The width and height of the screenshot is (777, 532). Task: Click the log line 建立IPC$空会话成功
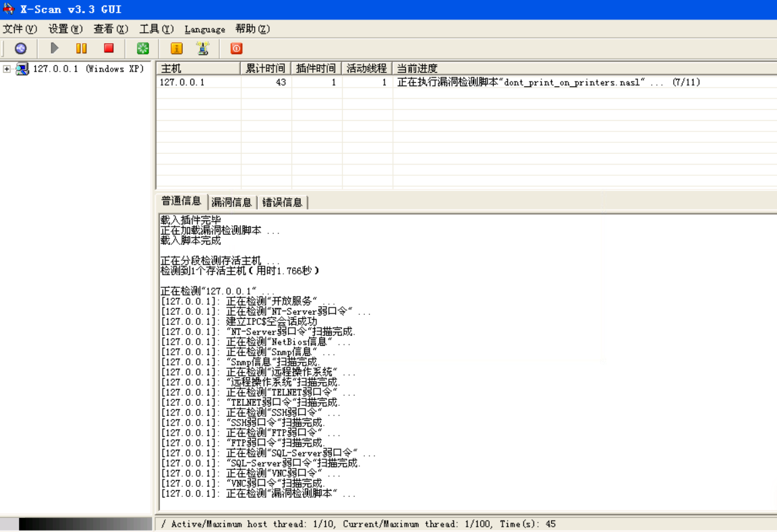tap(239, 321)
